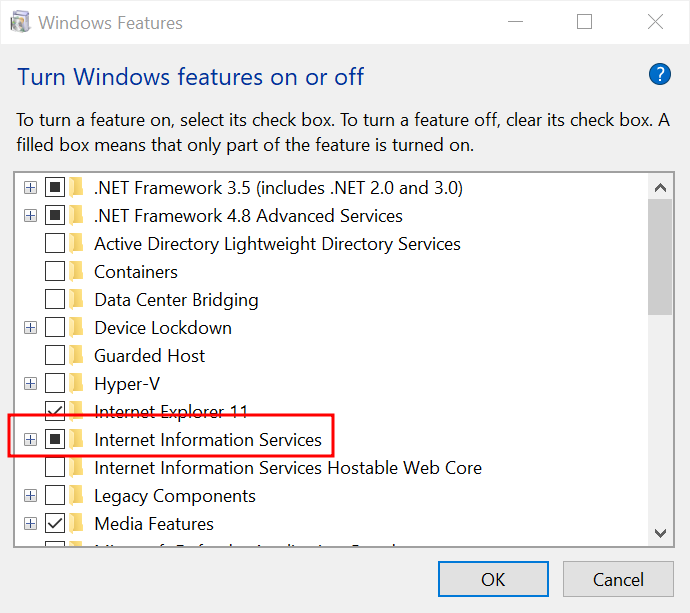Click the Windows Features title bar icon
This screenshot has width=690, height=613.
click(x=20, y=22)
